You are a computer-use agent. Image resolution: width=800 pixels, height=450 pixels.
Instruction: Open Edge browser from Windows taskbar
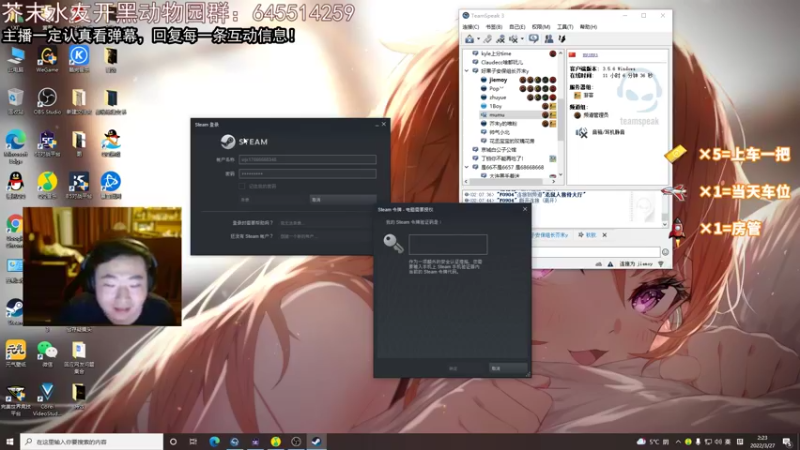tap(214, 441)
